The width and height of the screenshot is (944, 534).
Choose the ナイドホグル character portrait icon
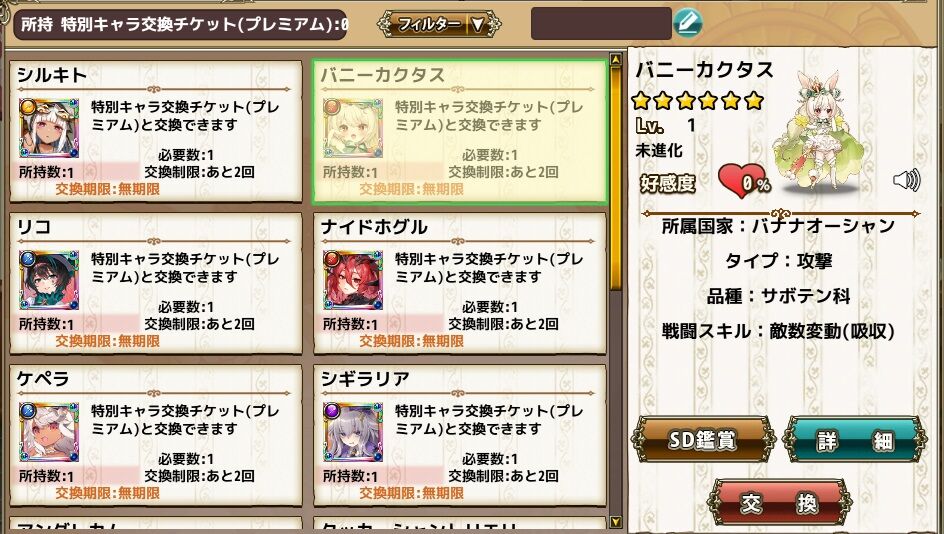point(353,280)
